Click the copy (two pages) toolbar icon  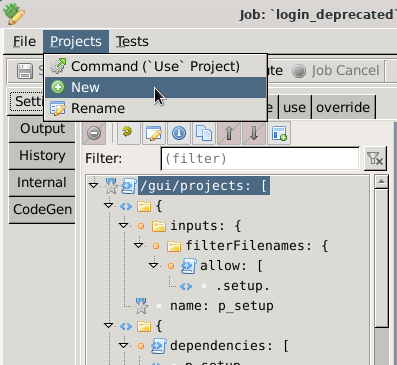204,133
